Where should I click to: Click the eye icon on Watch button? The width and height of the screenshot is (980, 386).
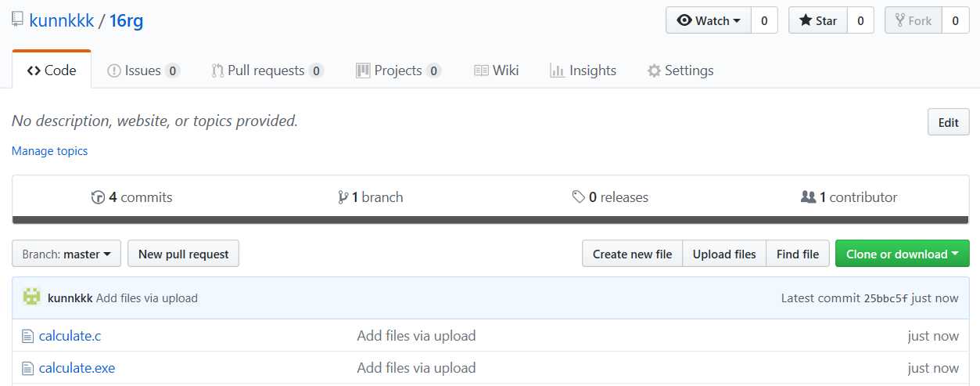tap(684, 21)
